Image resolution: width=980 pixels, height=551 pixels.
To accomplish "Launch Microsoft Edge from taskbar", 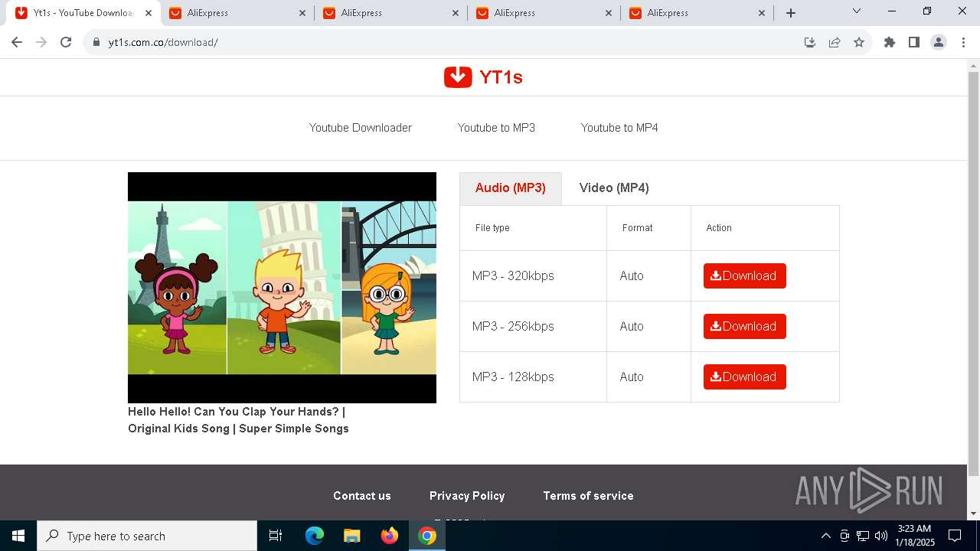I will click(315, 536).
